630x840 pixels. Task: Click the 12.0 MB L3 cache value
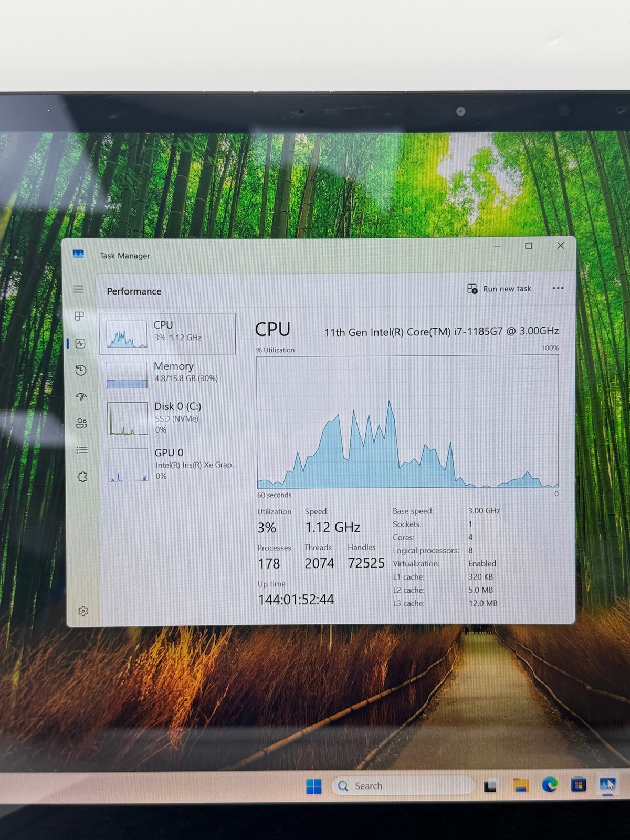483,603
